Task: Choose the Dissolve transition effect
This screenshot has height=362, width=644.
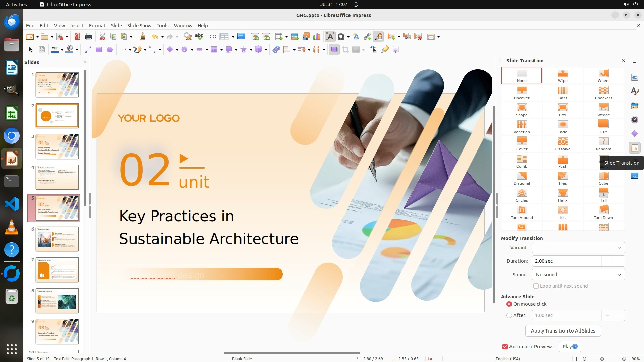Action: point(562,144)
